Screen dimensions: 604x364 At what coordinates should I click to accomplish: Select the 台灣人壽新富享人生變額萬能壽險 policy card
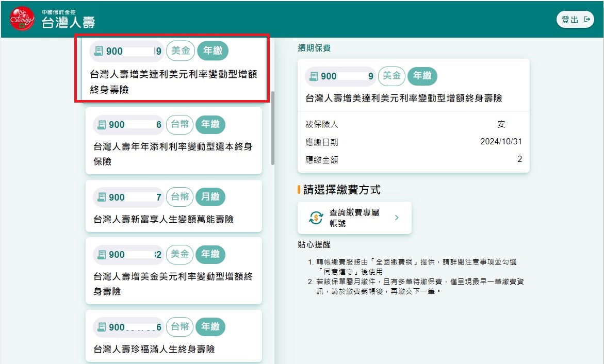point(174,206)
